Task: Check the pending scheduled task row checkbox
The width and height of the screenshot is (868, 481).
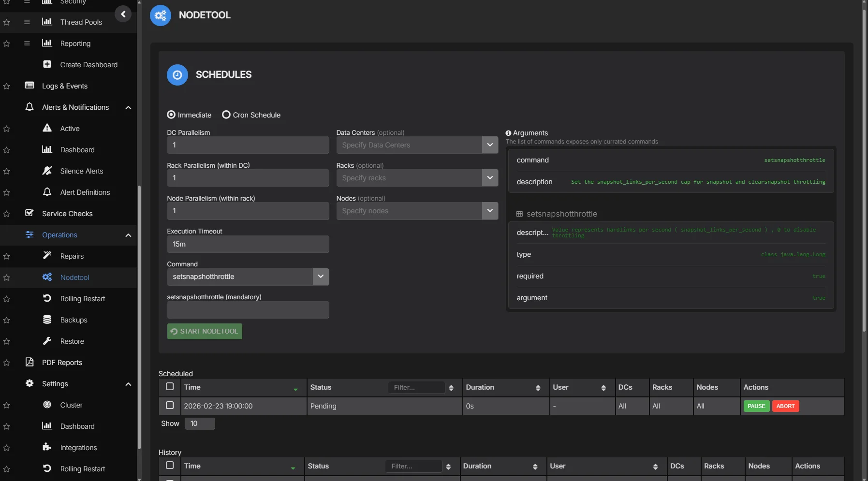Action: tap(170, 406)
